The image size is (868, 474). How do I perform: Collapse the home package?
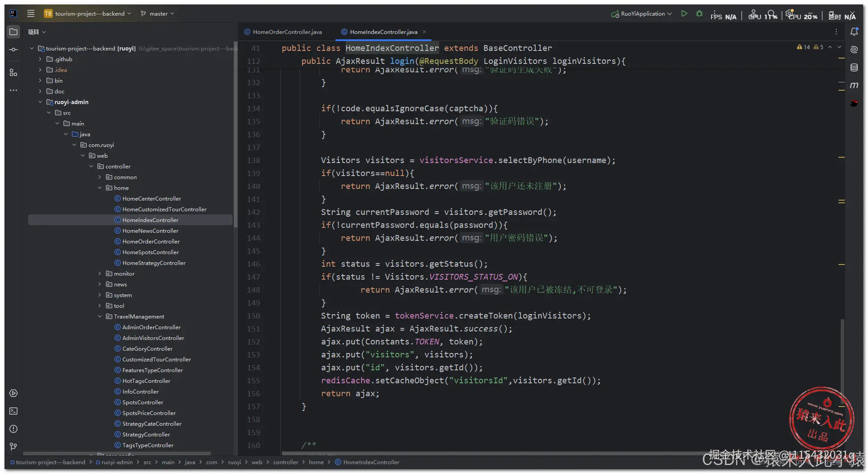click(x=100, y=188)
